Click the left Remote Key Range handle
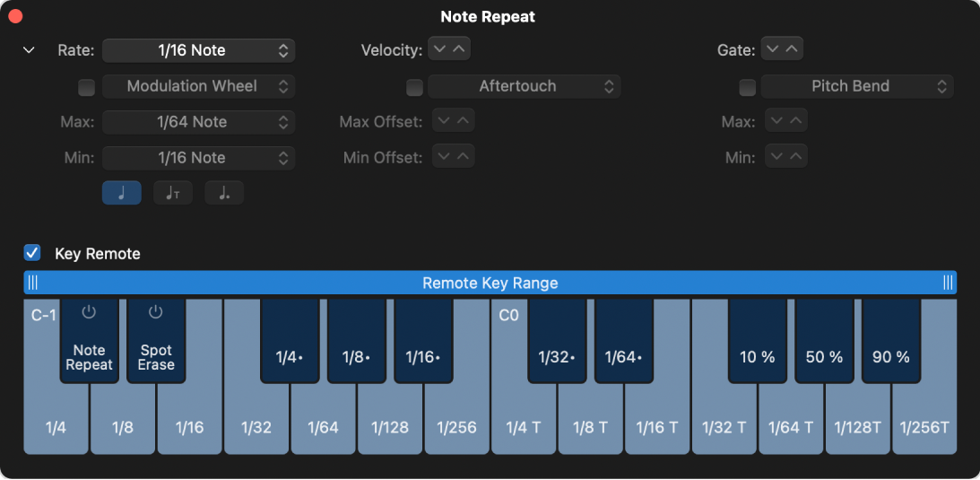This screenshot has height=480, width=980. coord(32,283)
